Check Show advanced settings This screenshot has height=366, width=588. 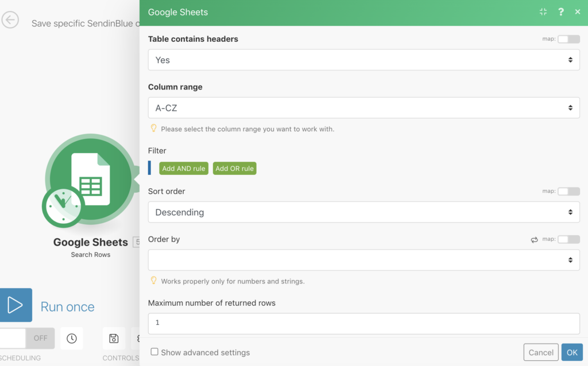pos(154,352)
